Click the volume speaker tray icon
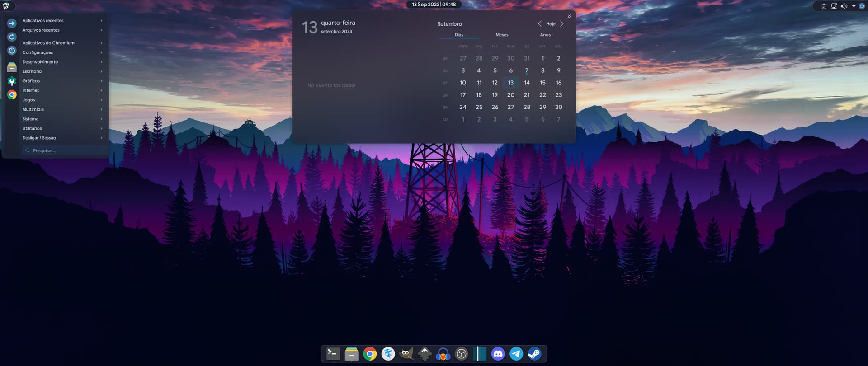 pyautogui.click(x=844, y=6)
